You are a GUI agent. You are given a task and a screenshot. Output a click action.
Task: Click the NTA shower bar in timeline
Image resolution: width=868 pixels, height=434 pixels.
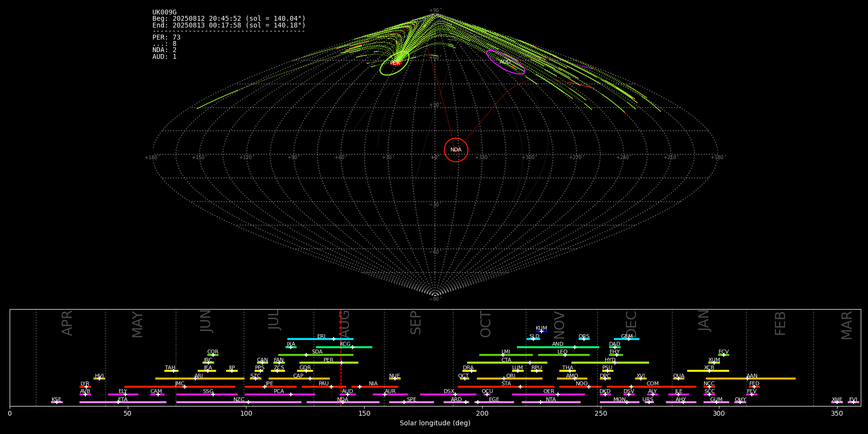tap(551, 402)
